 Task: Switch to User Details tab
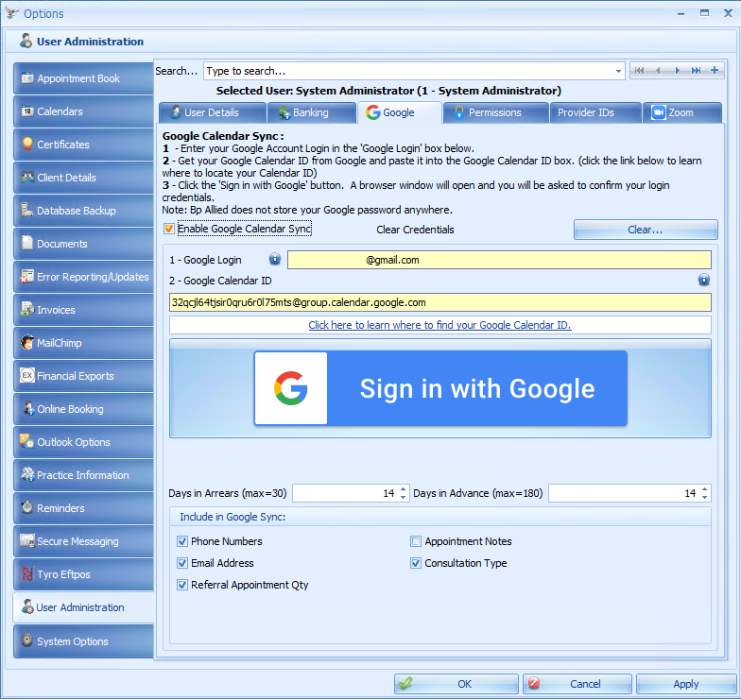click(212, 113)
